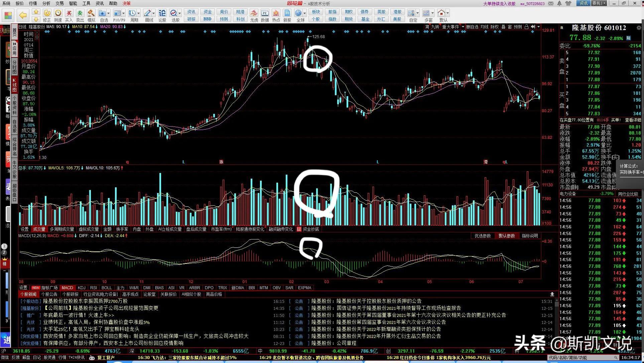The width and height of the screenshot is (644, 363).
Task: Open the quote panel settings gear
Action: point(639,28)
